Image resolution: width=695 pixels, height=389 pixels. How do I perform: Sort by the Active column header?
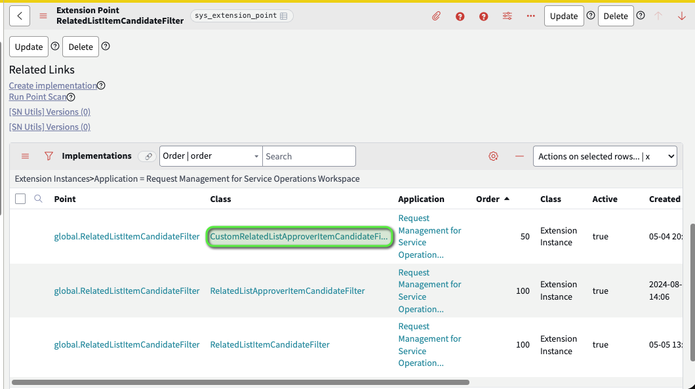coord(605,199)
